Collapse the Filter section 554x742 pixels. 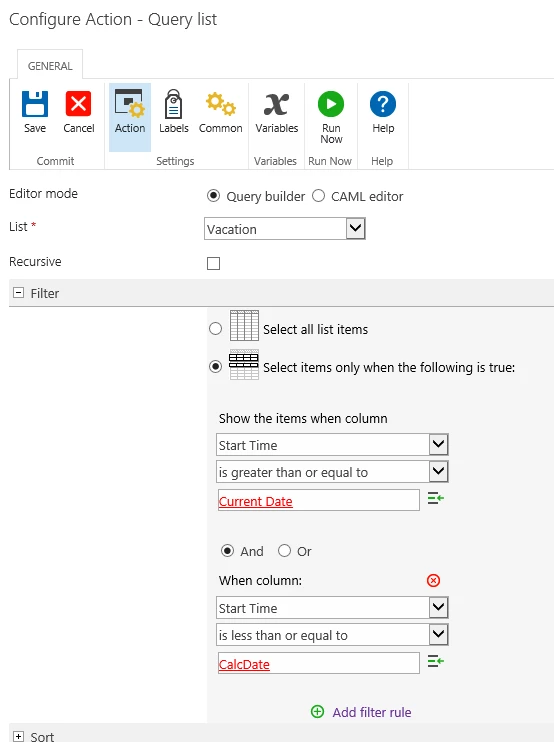18,293
